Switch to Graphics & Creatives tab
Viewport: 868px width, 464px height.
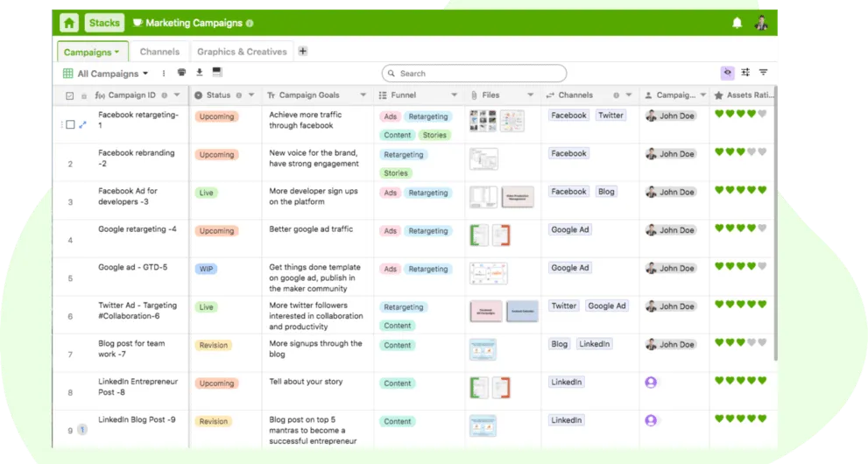point(242,52)
